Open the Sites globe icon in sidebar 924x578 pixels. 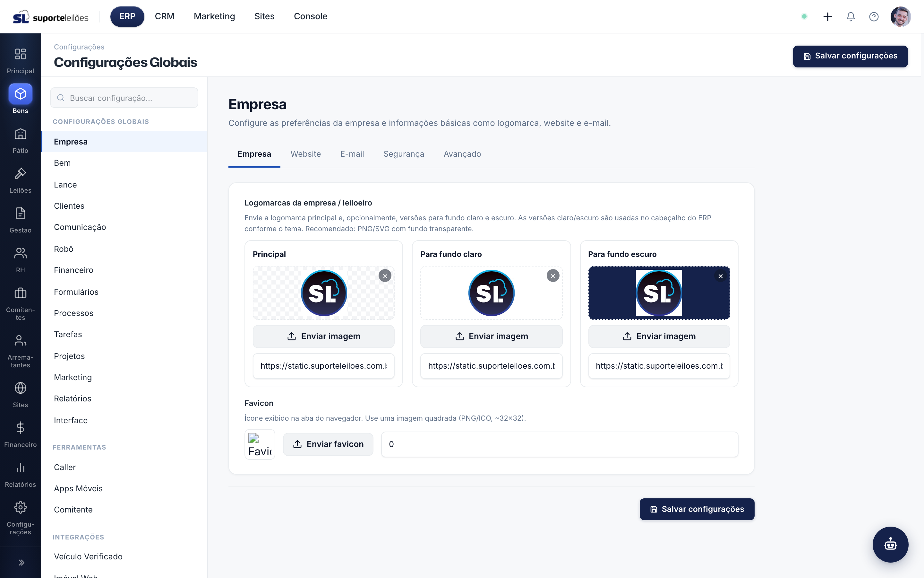20,388
